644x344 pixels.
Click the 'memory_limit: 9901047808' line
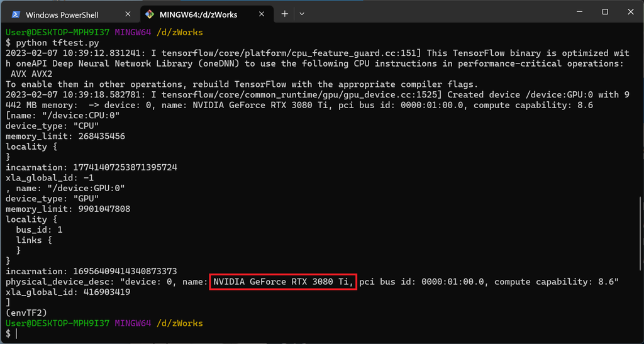[x=68, y=209]
